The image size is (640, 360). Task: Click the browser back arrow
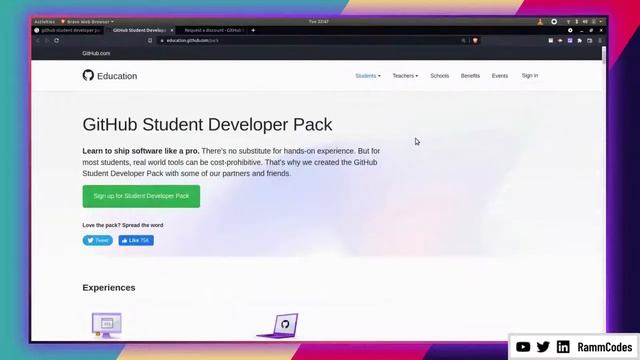coord(38,40)
